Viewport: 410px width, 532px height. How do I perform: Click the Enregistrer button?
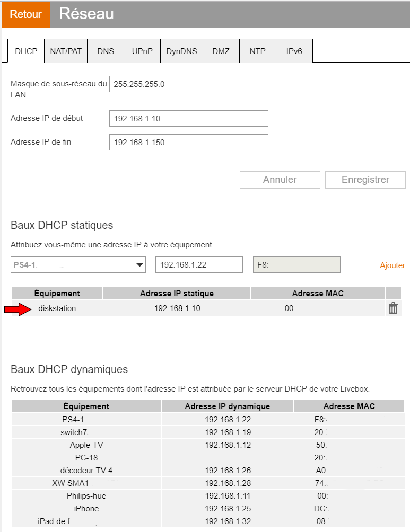click(x=365, y=180)
